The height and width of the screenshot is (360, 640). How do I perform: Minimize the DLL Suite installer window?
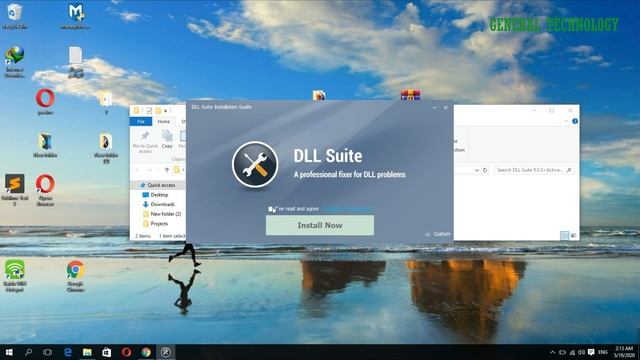click(434, 107)
